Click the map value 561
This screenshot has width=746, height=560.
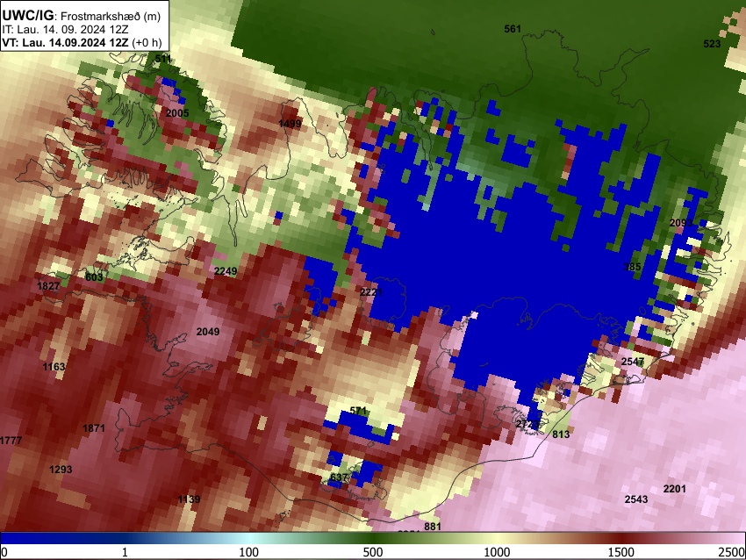[513, 29]
